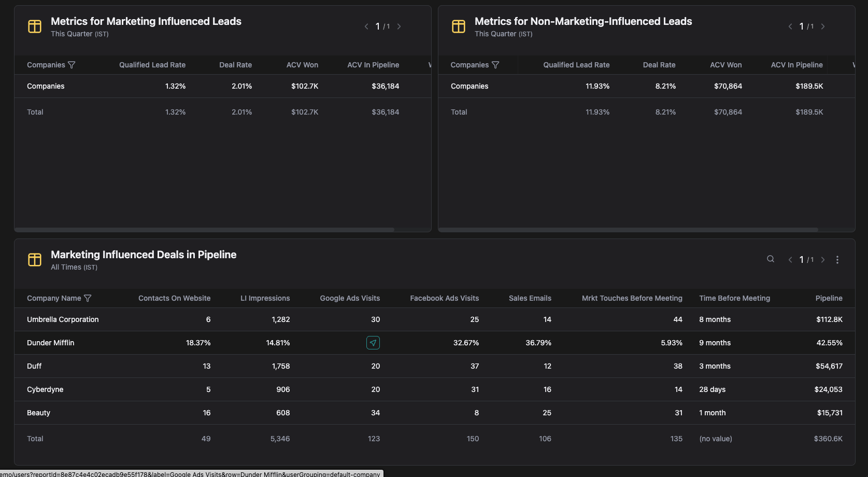The image size is (868, 477).
Task: Click the Umbrella Corporation row name
Action: pyautogui.click(x=63, y=319)
